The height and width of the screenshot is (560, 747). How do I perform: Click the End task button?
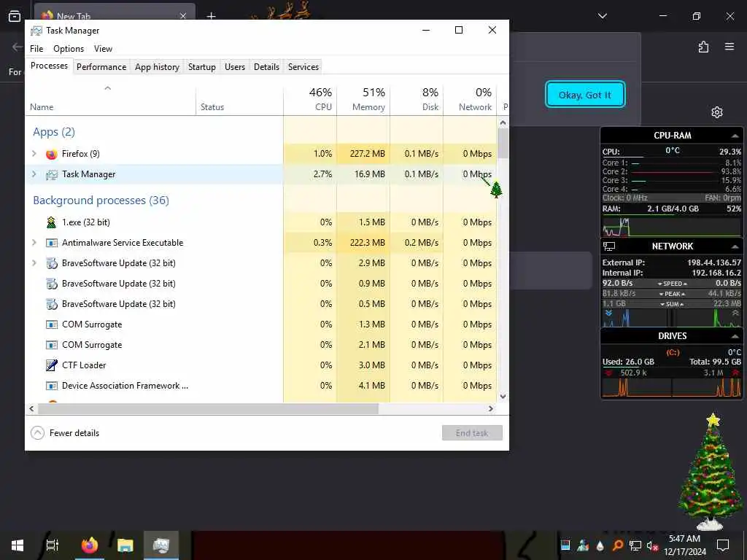(472, 433)
